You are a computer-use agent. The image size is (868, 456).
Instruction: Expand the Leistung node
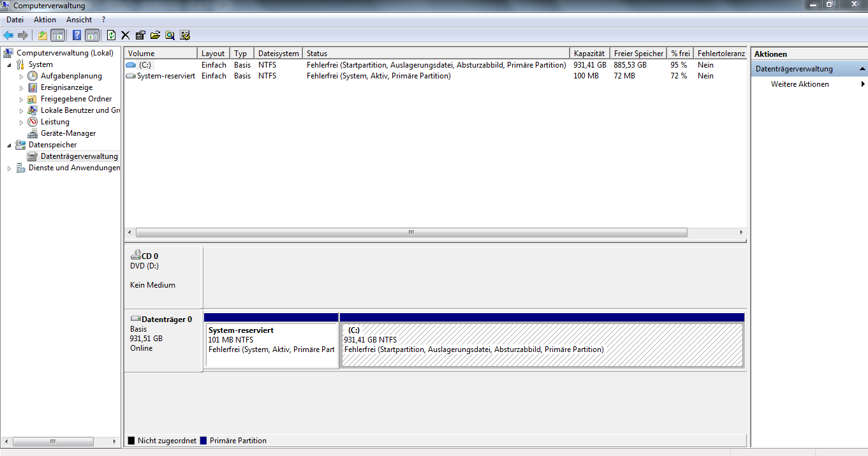click(21, 122)
